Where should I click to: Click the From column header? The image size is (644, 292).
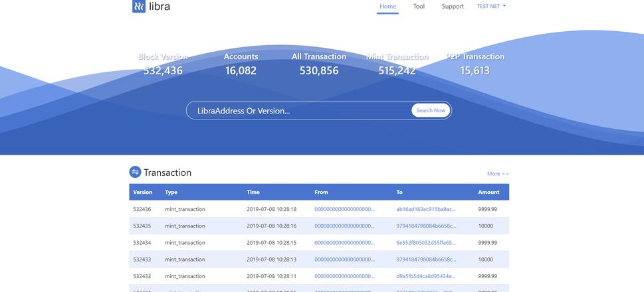click(321, 192)
